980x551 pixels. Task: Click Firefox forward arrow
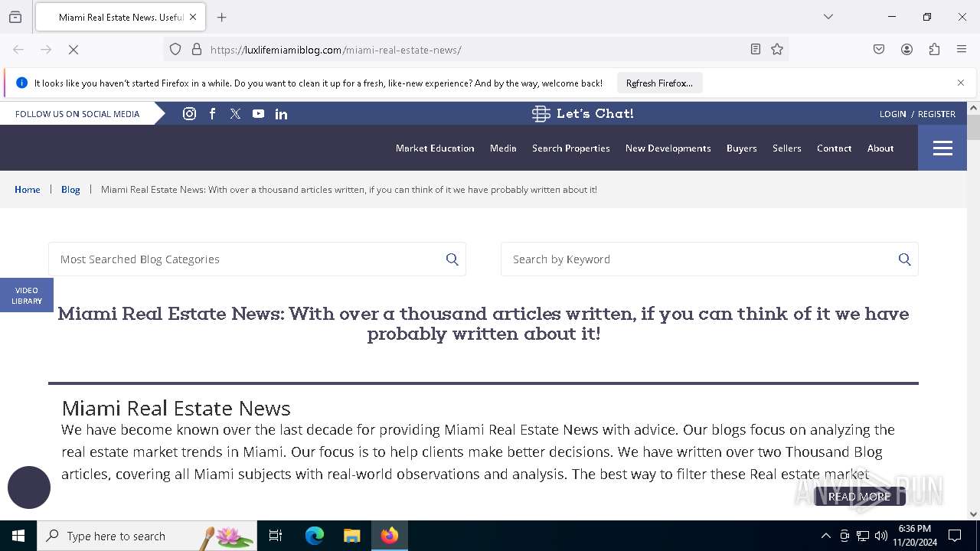click(46, 50)
